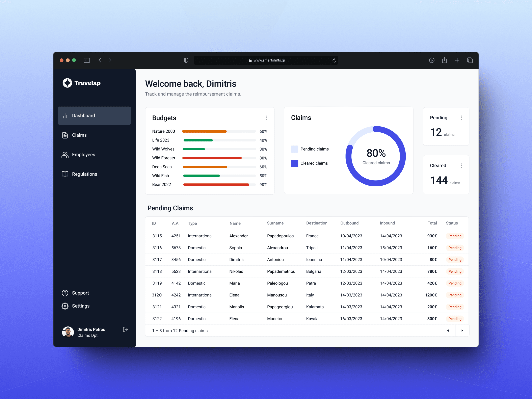
Task: Toggle the browser sidebar panel icon
Action: point(87,60)
